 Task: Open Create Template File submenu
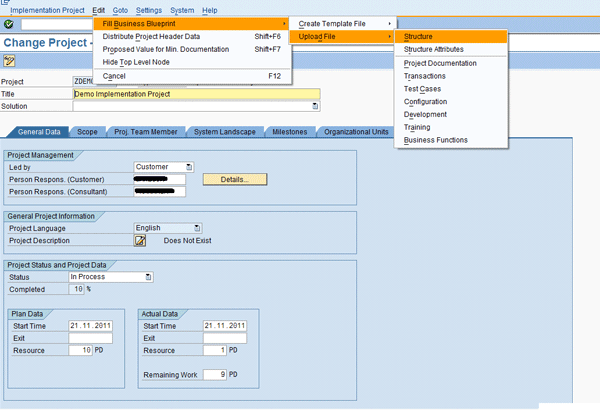click(341, 23)
